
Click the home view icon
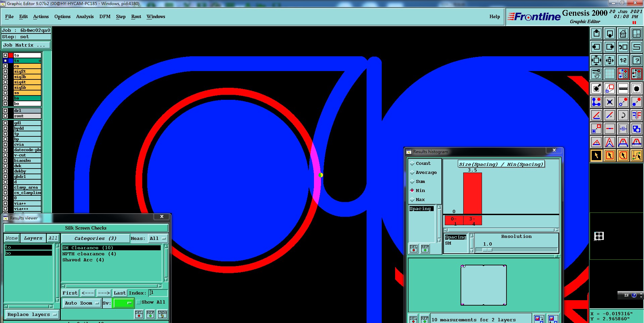[x=623, y=34]
